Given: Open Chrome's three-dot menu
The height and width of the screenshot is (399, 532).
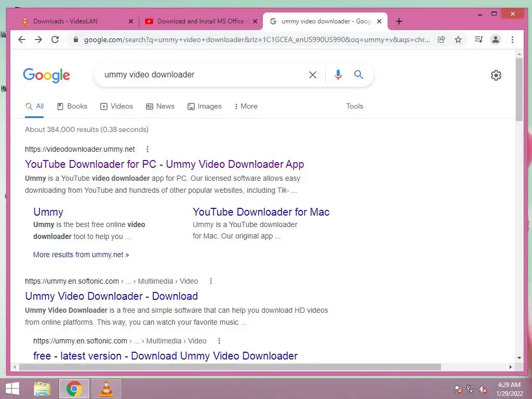Looking at the screenshot, I should (512, 39).
